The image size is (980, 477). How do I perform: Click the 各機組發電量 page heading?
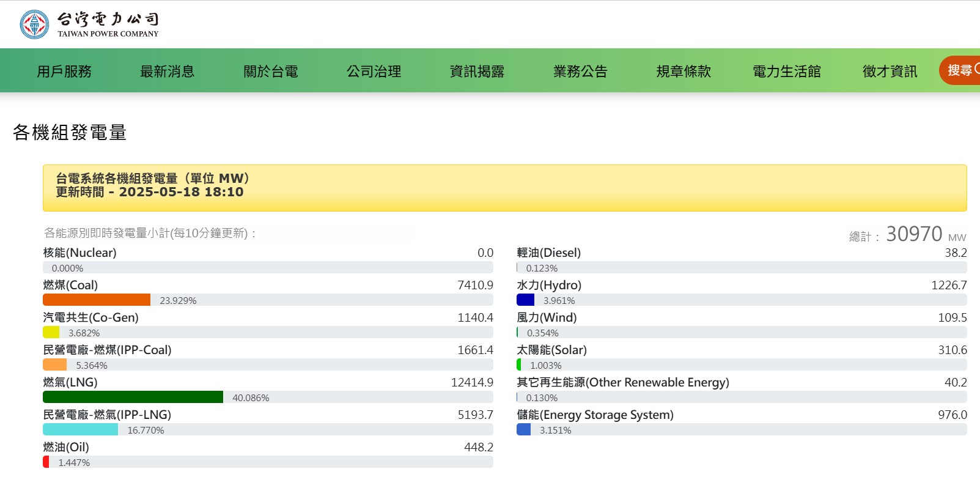click(70, 132)
